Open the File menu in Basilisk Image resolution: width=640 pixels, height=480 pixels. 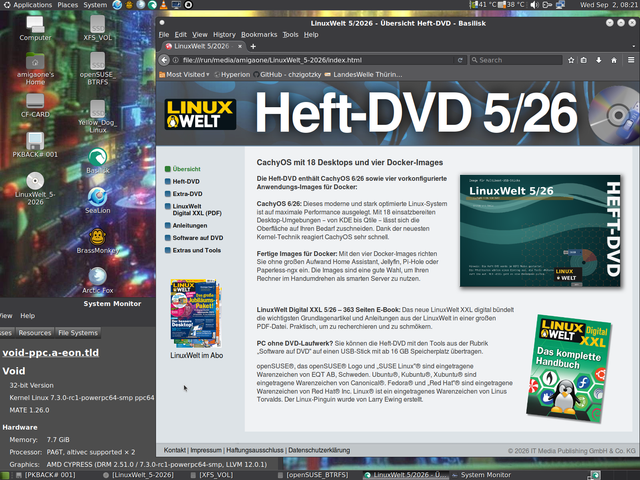164,35
